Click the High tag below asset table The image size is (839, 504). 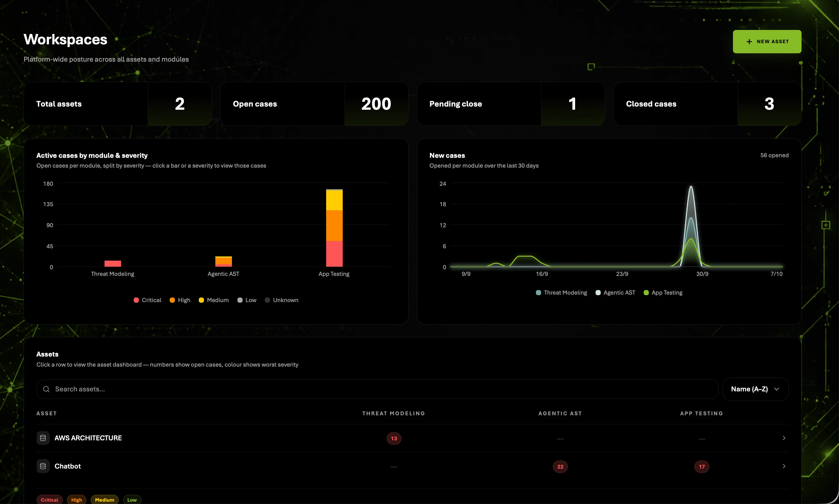[77, 500]
